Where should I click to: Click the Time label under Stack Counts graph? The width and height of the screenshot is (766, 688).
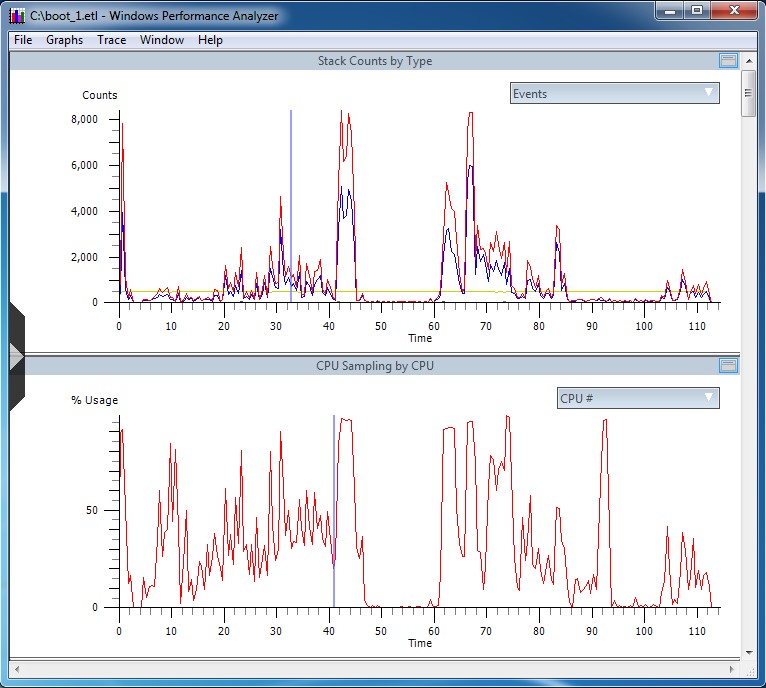coord(420,338)
